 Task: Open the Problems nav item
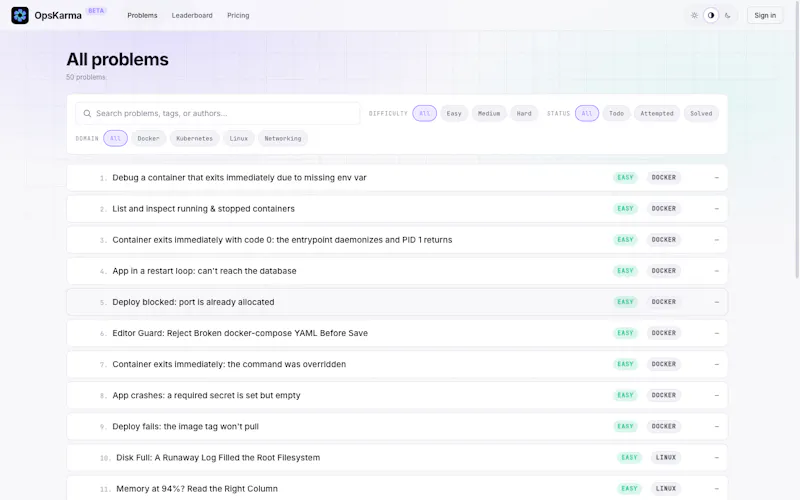(142, 15)
